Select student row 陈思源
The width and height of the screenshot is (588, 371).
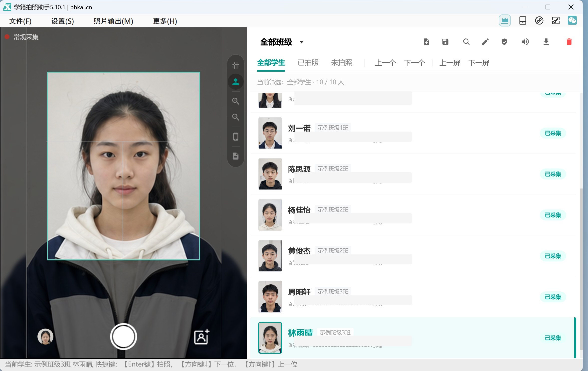click(x=413, y=174)
